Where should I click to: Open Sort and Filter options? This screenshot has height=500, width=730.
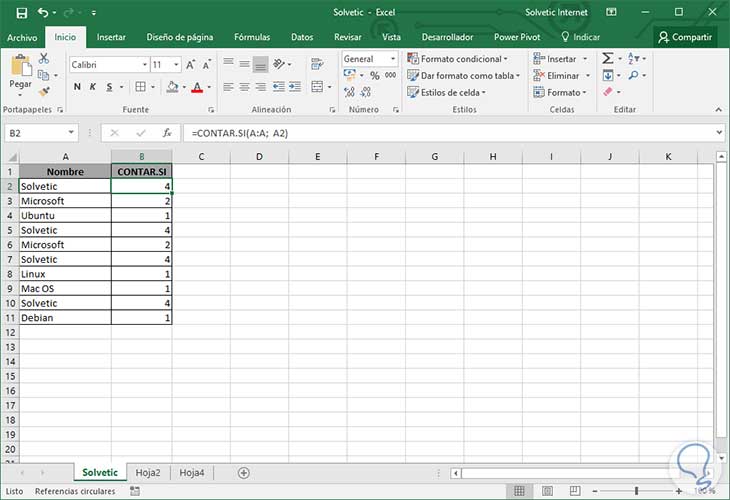(x=634, y=58)
